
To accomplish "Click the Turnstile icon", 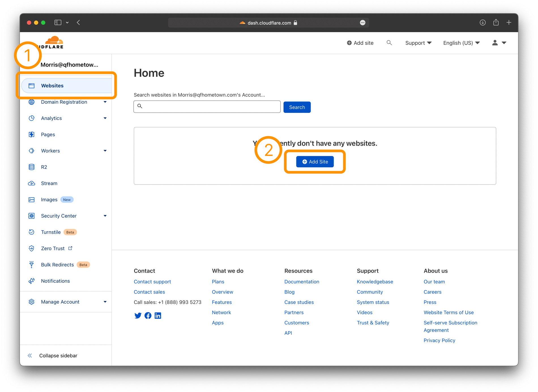I will 31,232.
